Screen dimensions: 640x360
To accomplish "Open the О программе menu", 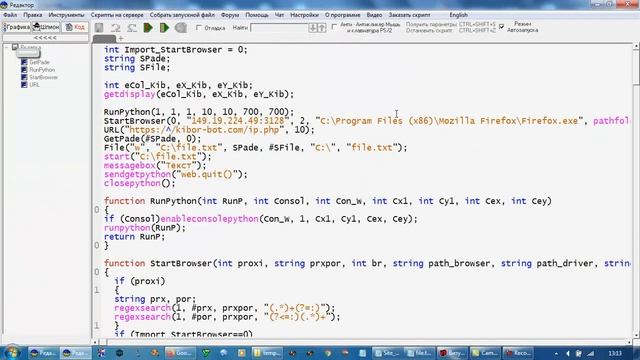I will coord(342,15).
